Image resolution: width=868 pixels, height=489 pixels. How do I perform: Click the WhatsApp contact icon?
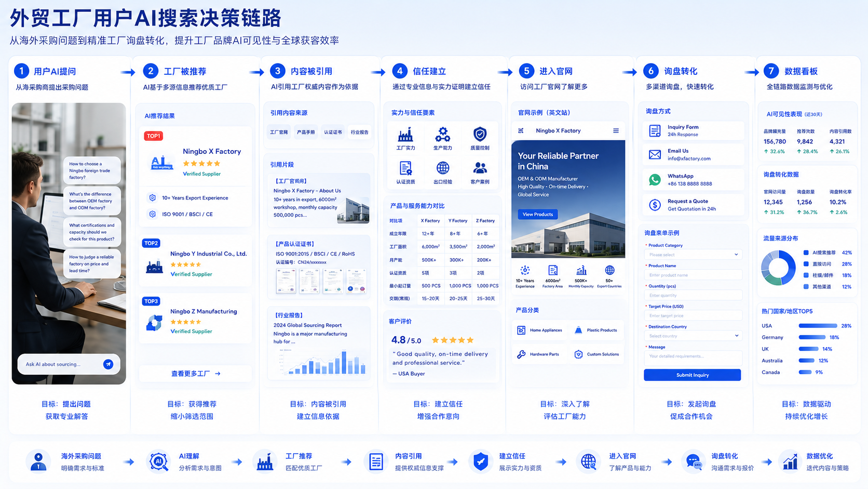[655, 180]
